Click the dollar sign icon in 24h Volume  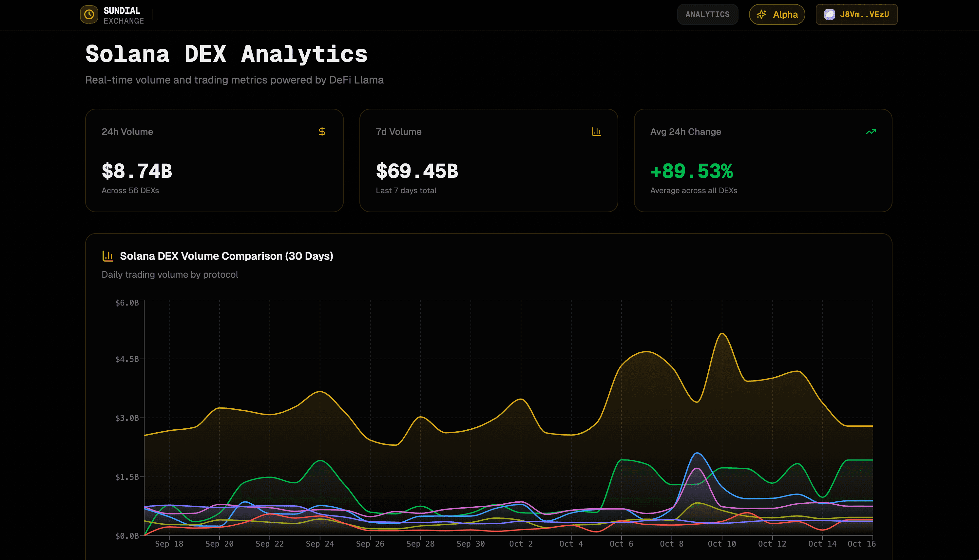(x=322, y=132)
